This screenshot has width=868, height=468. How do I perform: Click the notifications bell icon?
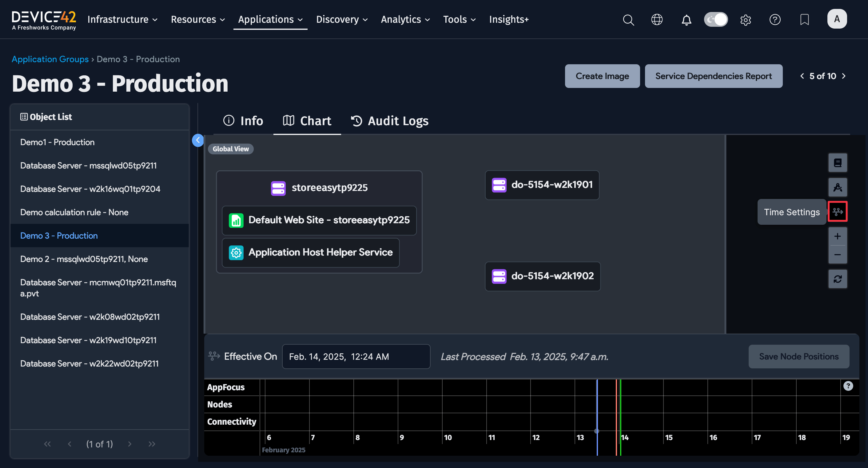(x=686, y=20)
